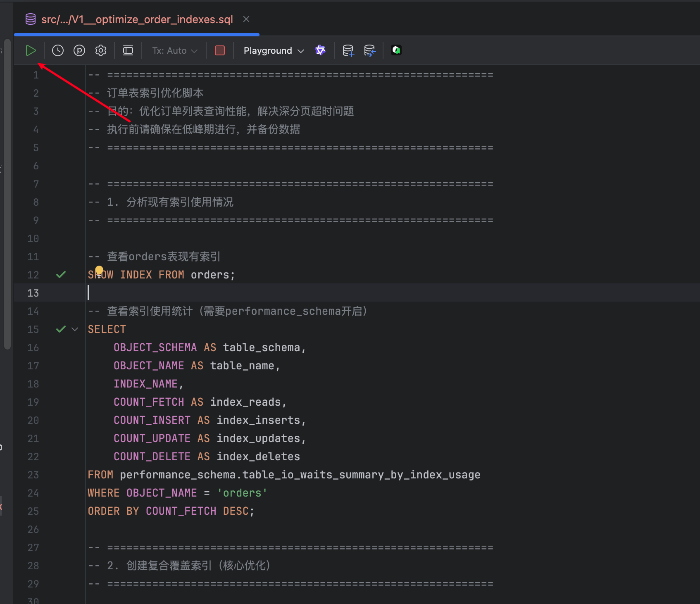
Task: Select the V1__optimize_order_indexes.sql tab
Action: [137, 19]
